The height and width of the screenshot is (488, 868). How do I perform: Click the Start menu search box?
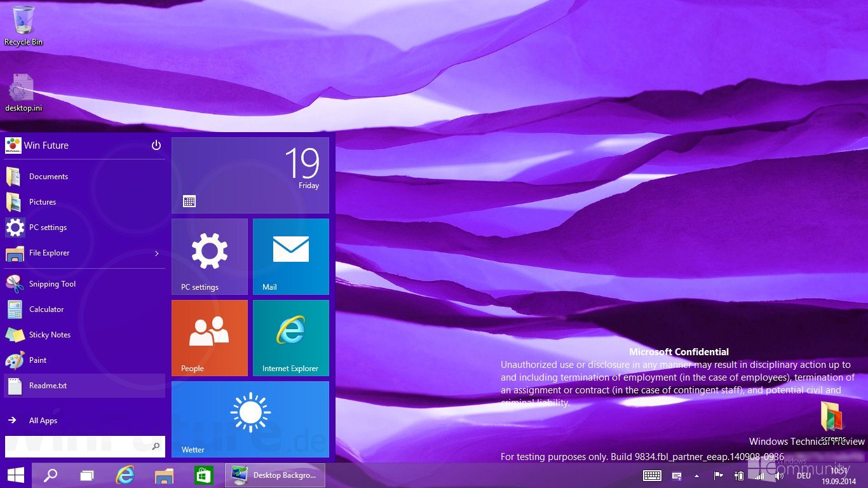(85, 447)
